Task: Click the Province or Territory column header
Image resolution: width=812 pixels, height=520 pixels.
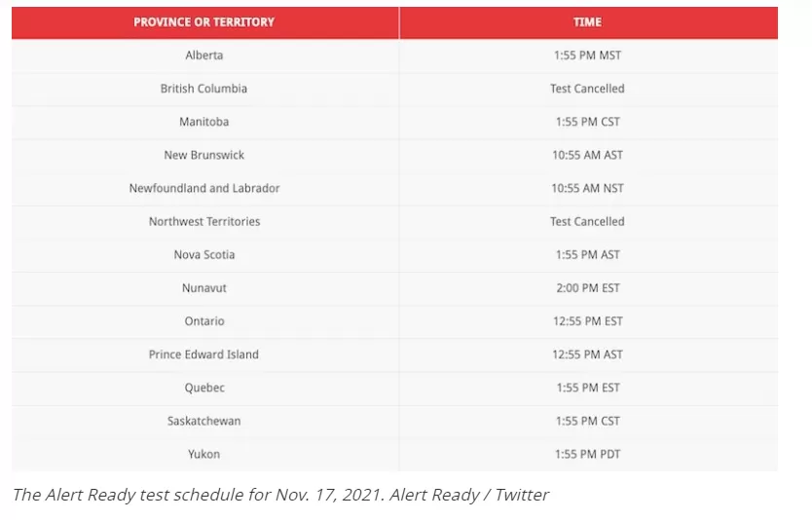Action: point(204,22)
